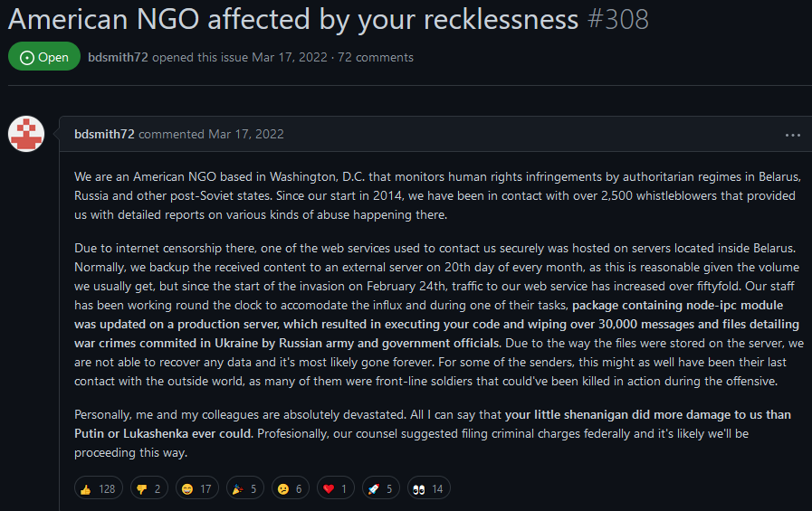Add a thumbs down reaction
812x511 pixels.
pos(149,488)
